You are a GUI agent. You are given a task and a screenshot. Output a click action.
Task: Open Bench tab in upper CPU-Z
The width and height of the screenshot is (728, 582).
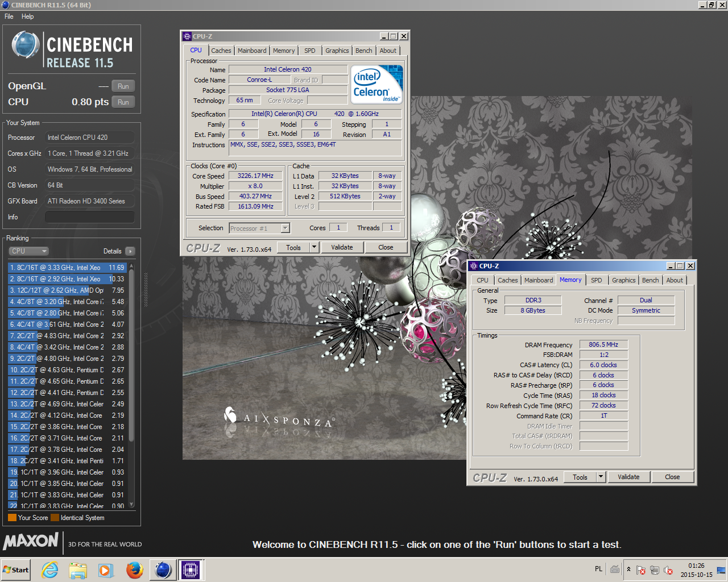[364, 51]
